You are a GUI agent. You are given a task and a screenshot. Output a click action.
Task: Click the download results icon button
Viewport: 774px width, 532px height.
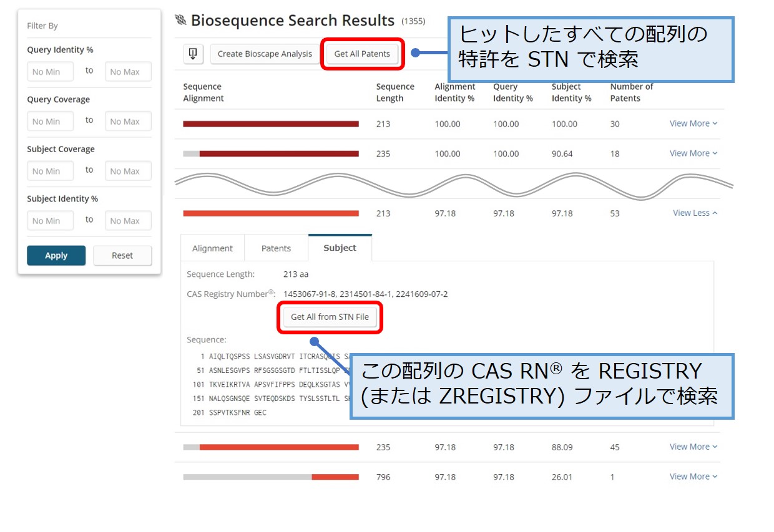click(x=193, y=54)
